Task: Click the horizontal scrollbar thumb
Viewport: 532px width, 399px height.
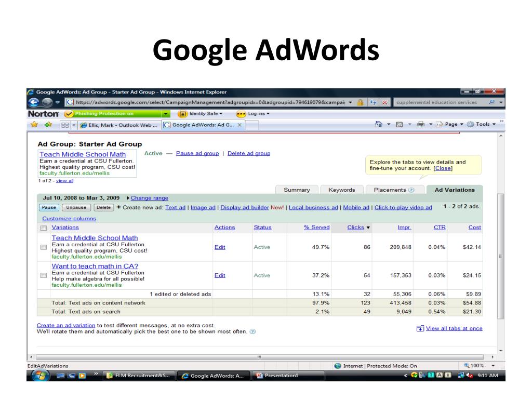Action: click(x=260, y=357)
